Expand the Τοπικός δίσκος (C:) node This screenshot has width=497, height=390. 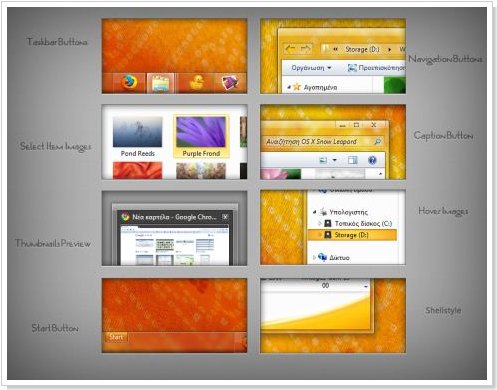click(x=320, y=223)
